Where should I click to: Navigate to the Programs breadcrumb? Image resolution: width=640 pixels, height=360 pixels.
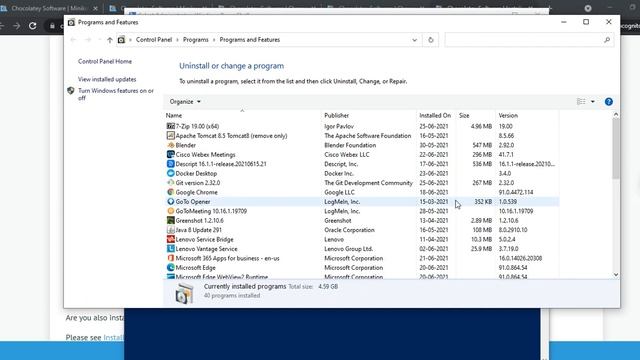click(196, 40)
